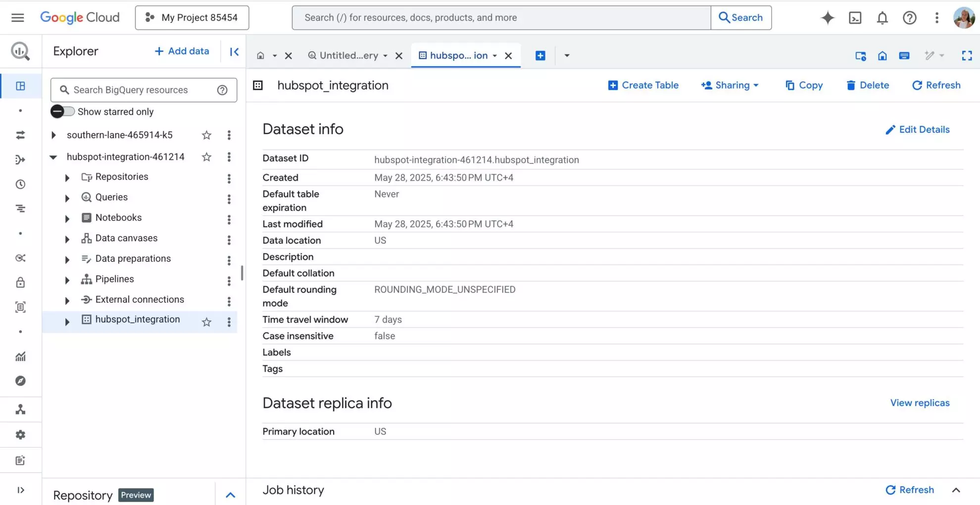Click Edit Details link
The image size is (980, 505).
click(x=917, y=130)
